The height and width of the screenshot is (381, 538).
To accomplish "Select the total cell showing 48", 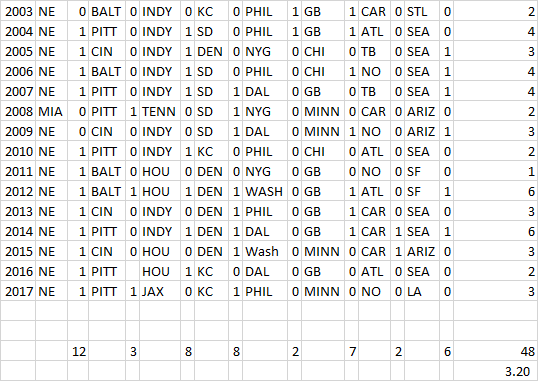I will pyautogui.click(x=495, y=351).
